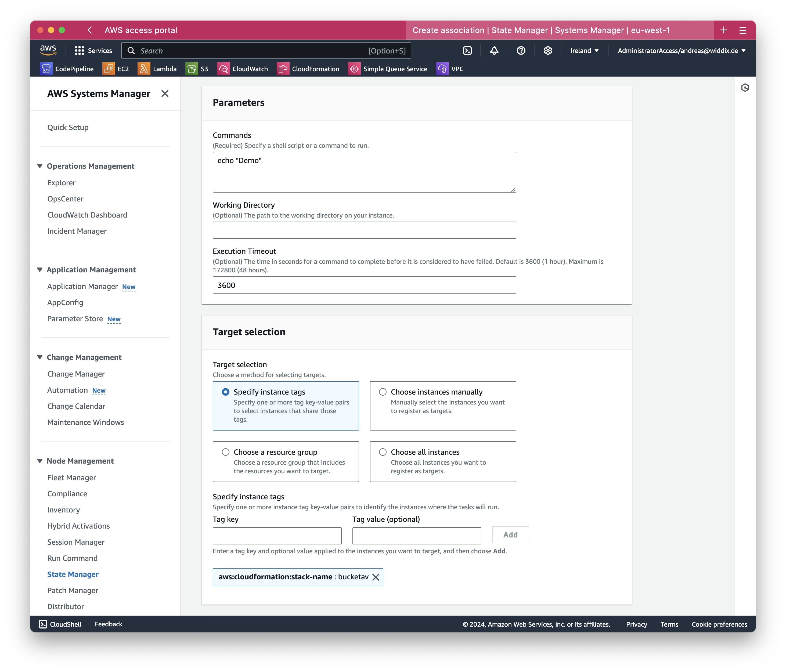
Task: Open State Manager in sidebar
Action: pyautogui.click(x=73, y=574)
